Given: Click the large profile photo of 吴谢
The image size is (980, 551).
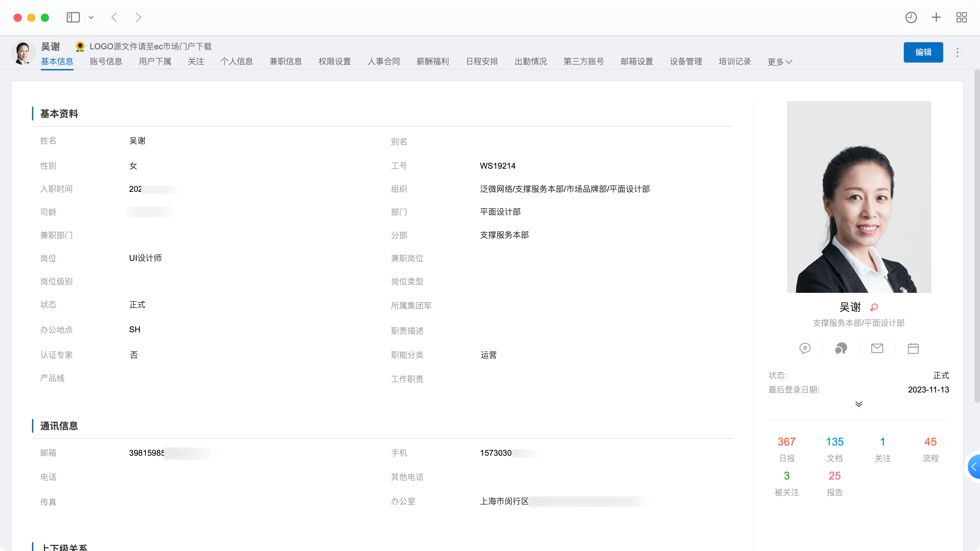Looking at the screenshot, I should pos(859,197).
